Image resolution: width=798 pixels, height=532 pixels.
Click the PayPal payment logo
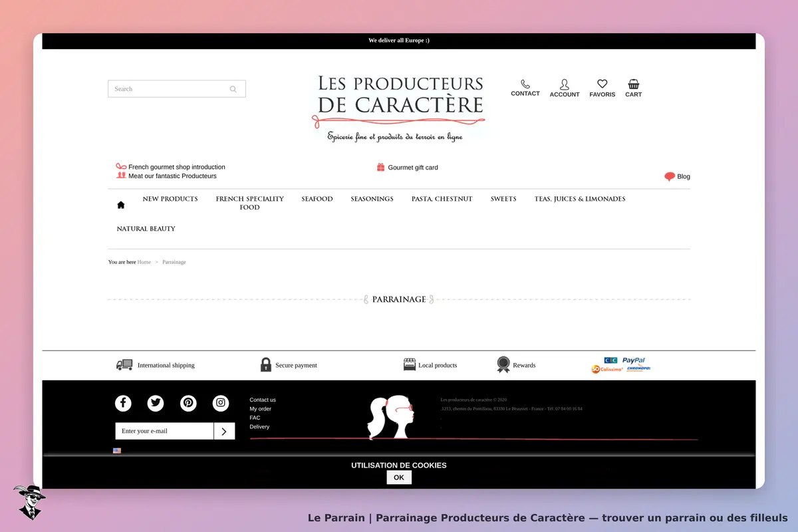634,360
